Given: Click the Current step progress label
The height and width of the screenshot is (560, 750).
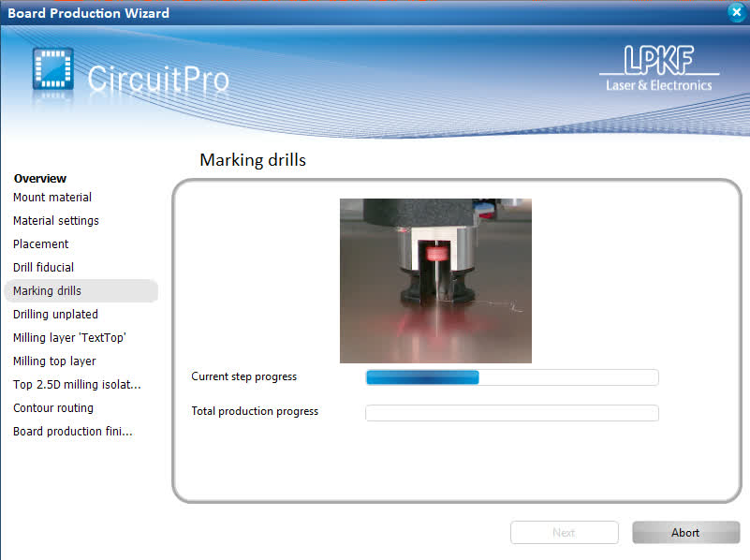Looking at the screenshot, I should pyautogui.click(x=244, y=376).
